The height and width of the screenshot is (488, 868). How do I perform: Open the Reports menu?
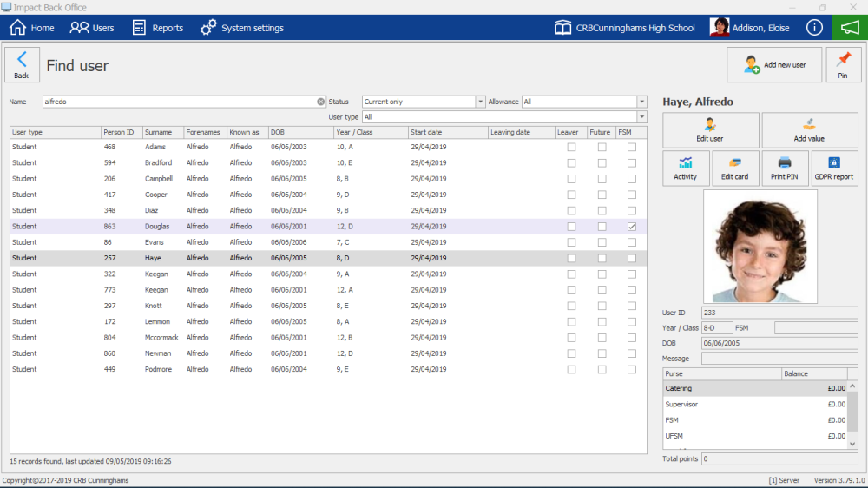pos(157,28)
